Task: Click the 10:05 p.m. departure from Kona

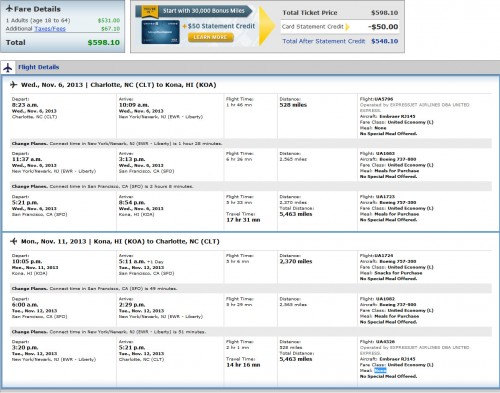Action: pos(27,262)
